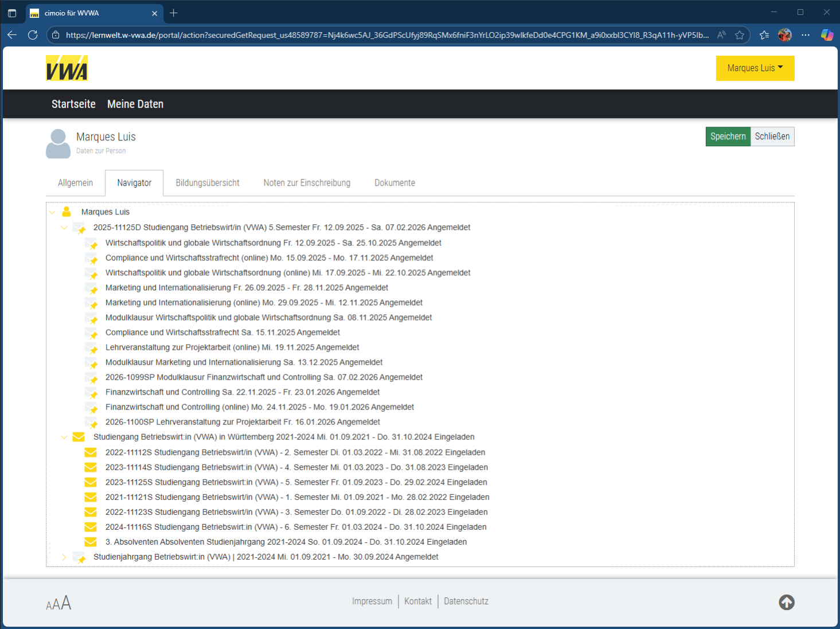
Task: Select Modulklausur Marketing und Internationalisierung entry
Action: 244,362
